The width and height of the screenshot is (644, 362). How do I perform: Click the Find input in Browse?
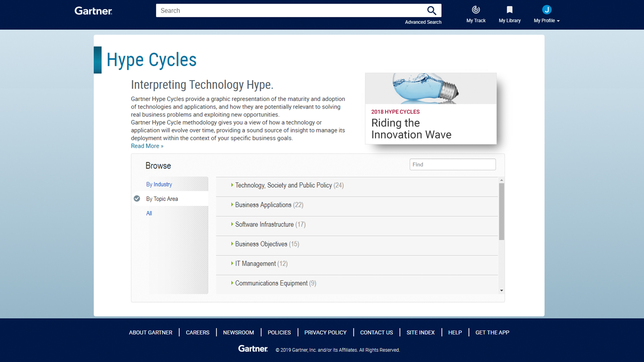(x=452, y=165)
